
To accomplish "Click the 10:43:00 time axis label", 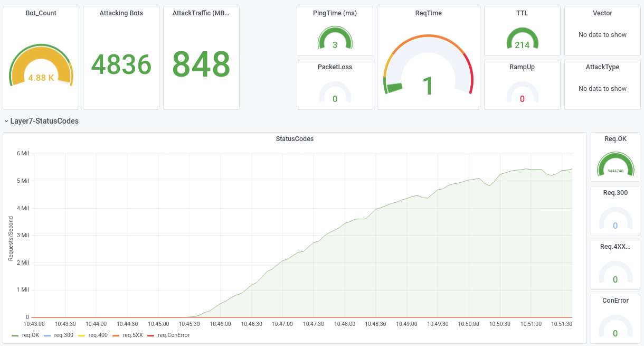I will 34,324.
